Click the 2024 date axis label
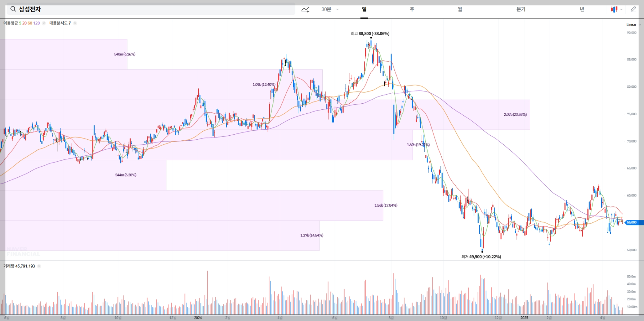 [198, 318]
